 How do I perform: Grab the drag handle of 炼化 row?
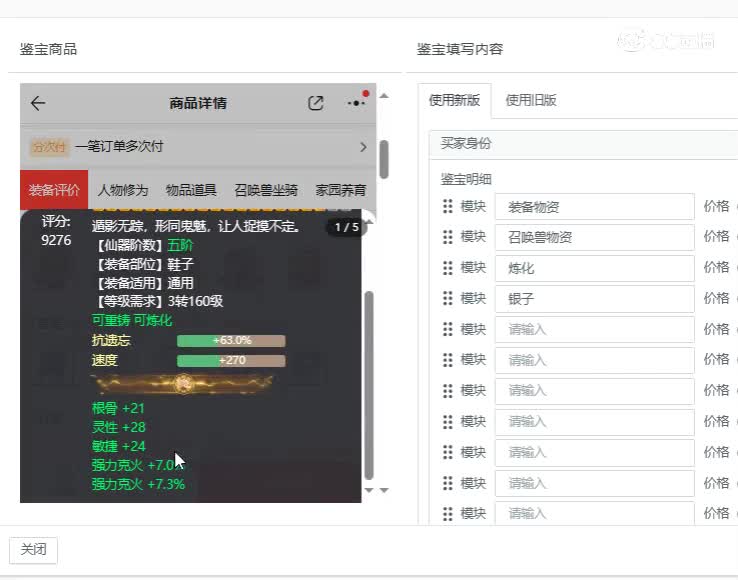pos(448,268)
